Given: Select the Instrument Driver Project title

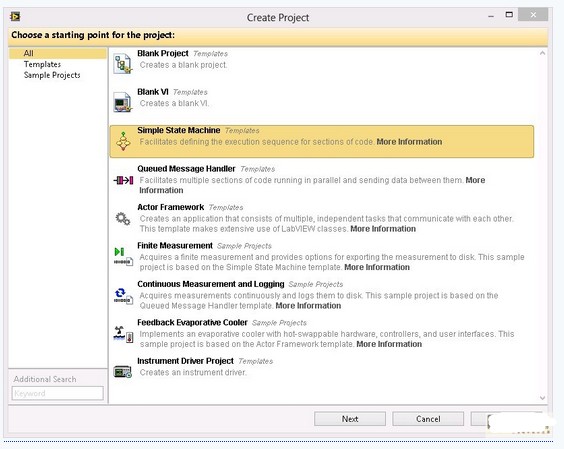Looking at the screenshot, I should pos(185,361).
